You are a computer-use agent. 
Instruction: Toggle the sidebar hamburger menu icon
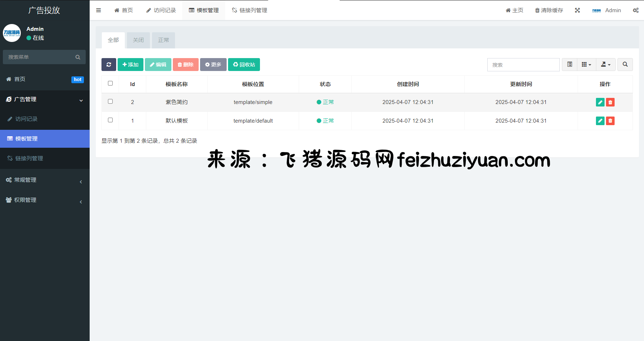point(99,10)
